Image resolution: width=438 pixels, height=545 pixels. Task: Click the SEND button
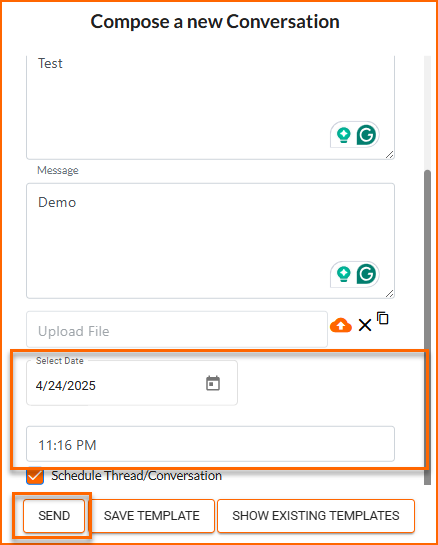point(54,516)
